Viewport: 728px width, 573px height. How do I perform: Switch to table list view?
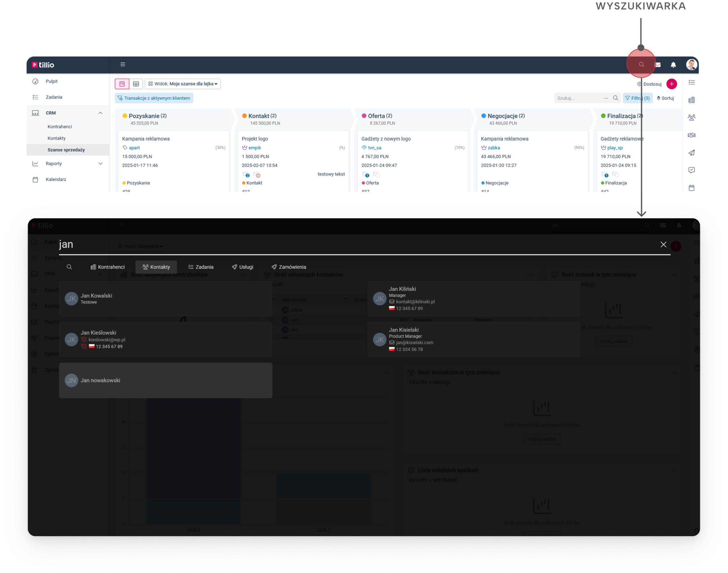[x=136, y=84]
